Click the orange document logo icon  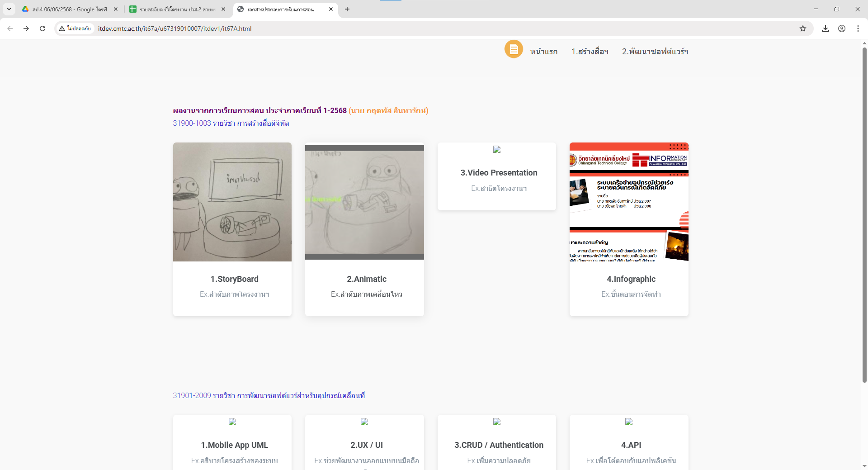(x=514, y=49)
